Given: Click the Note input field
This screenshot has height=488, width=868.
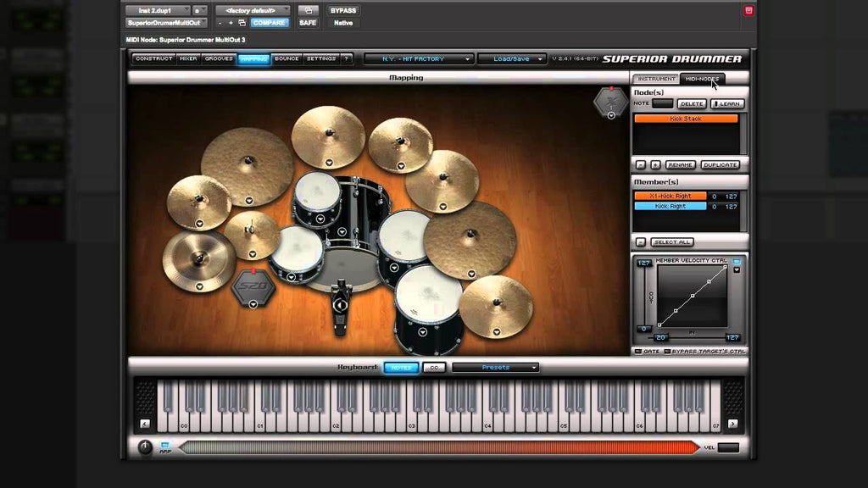Looking at the screenshot, I should click(663, 103).
